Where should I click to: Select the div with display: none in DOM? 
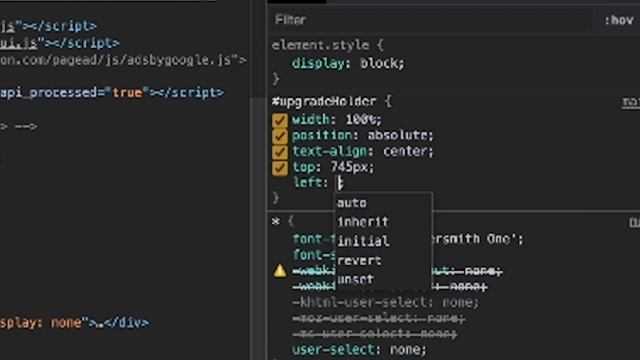pos(74,323)
